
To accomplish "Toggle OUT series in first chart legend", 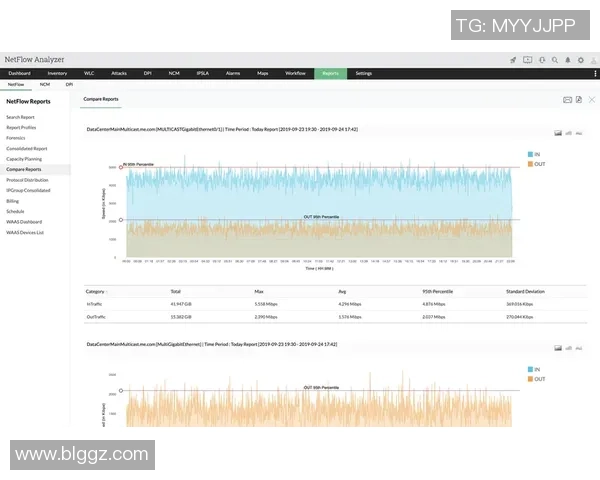I will pos(536,163).
